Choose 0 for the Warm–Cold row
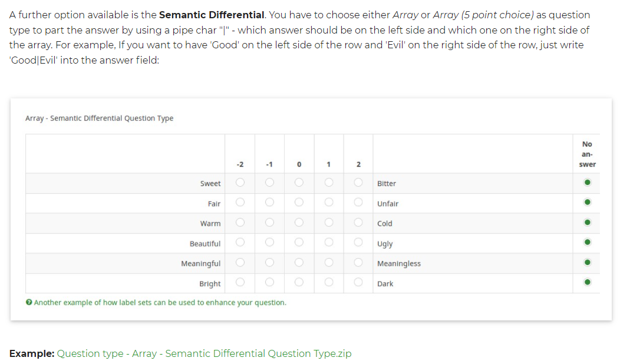The image size is (630, 364). click(299, 223)
